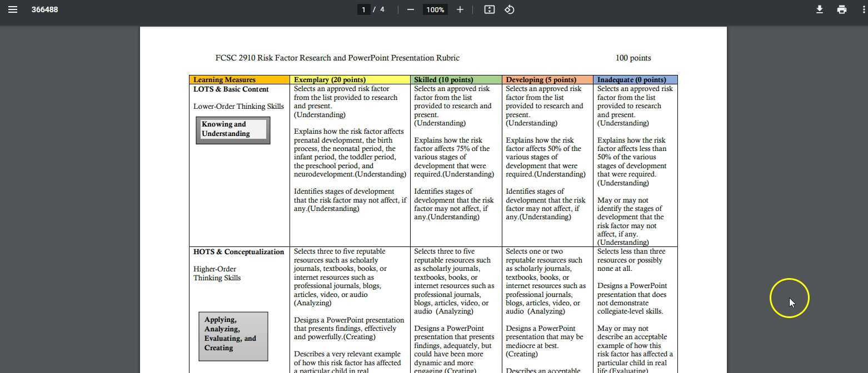The width and height of the screenshot is (868, 373).
Task: Click the document title 366488
Action: (x=44, y=9)
